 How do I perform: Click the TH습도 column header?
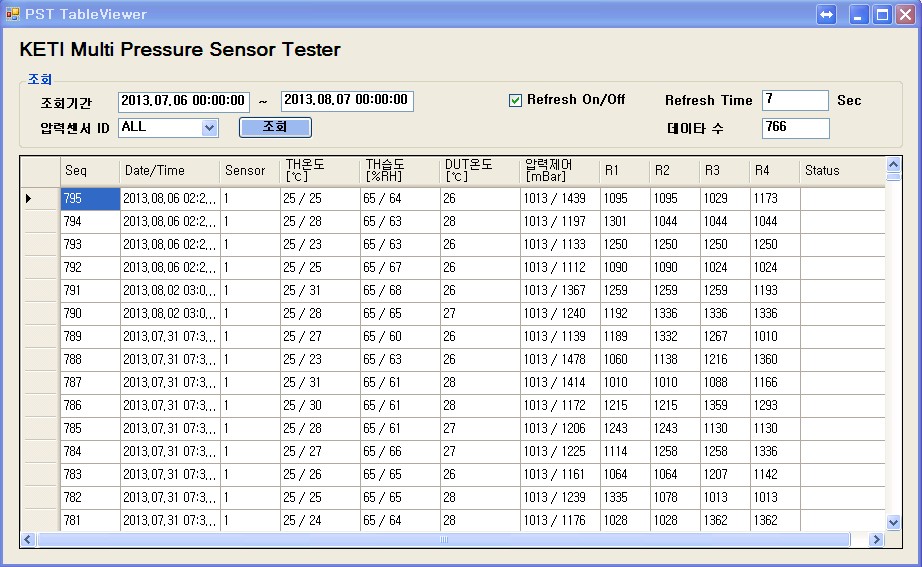point(400,171)
